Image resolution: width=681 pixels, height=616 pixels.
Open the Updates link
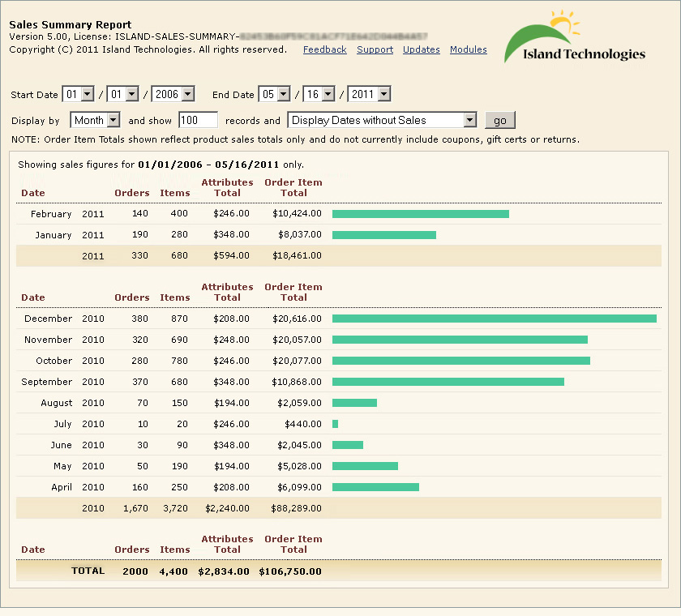(x=422, y=49)
